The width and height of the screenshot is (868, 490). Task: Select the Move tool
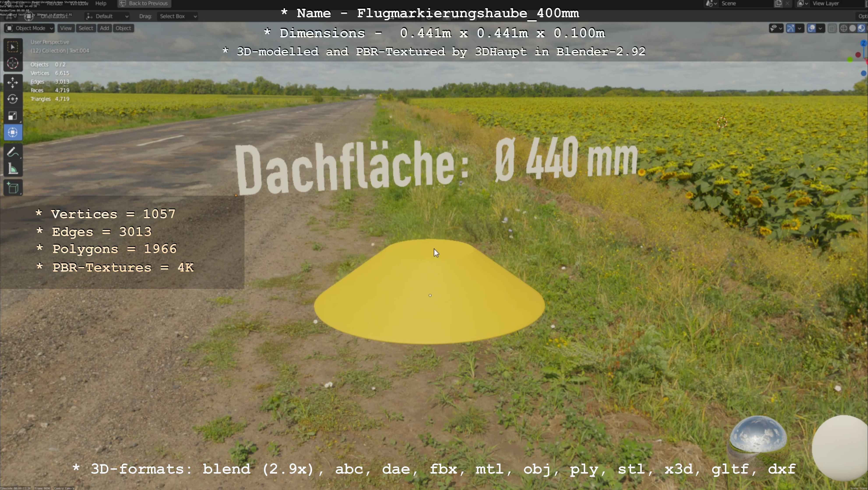coord(13,83)
